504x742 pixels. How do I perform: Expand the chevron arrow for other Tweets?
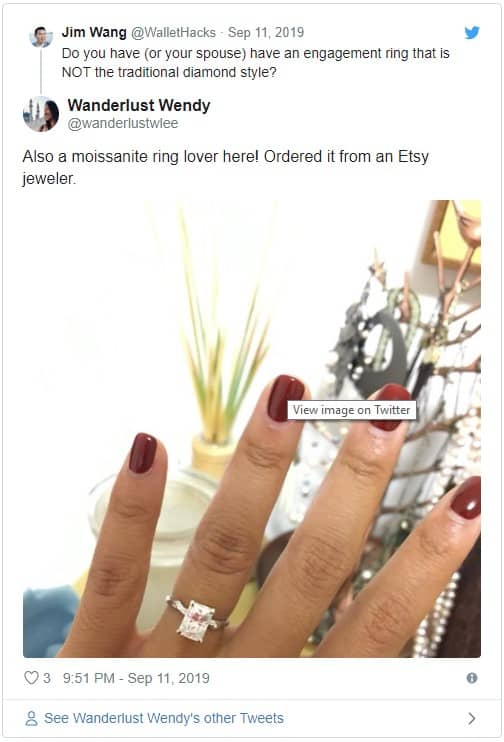pos(472,718)
